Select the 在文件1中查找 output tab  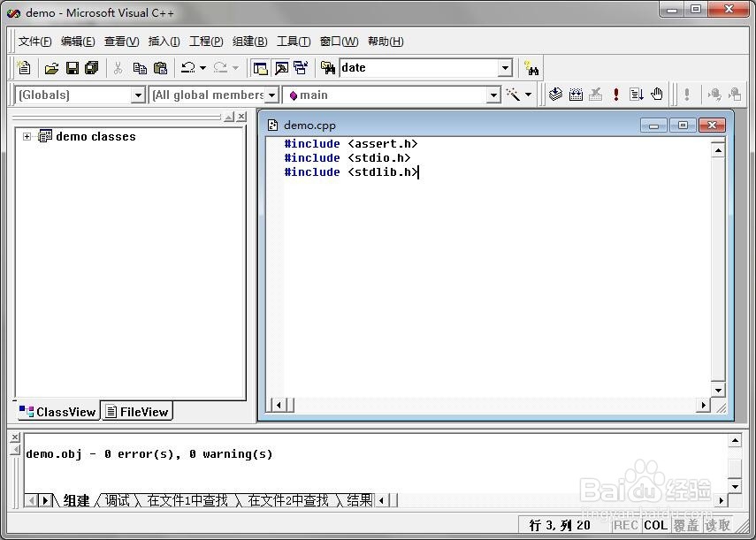coord(187,500)
